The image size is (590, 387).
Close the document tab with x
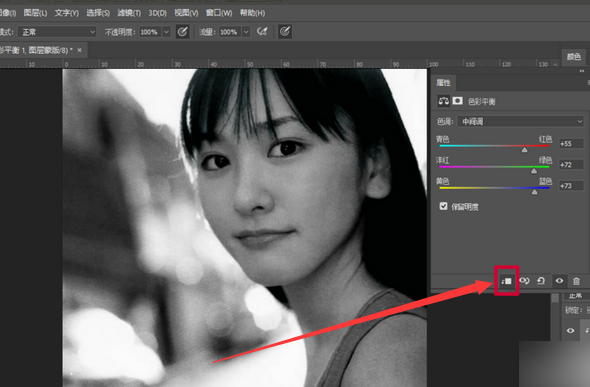click(x=79, y=50)
